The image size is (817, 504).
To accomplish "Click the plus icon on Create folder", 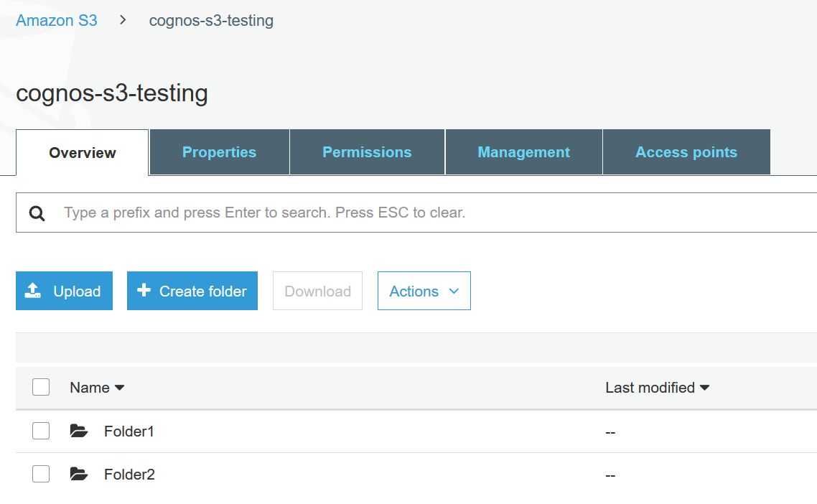I will click(x=144, y=290).
